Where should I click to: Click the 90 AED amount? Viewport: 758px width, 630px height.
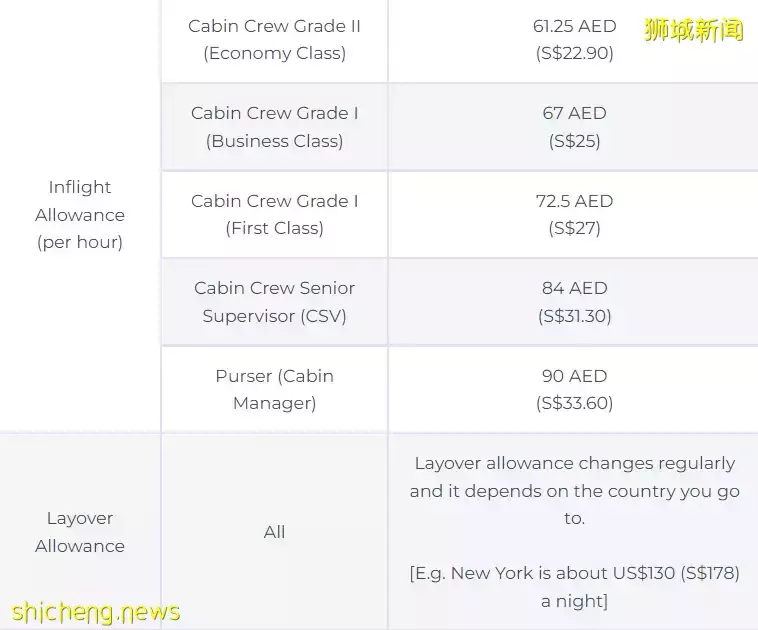tap(574, 376)
